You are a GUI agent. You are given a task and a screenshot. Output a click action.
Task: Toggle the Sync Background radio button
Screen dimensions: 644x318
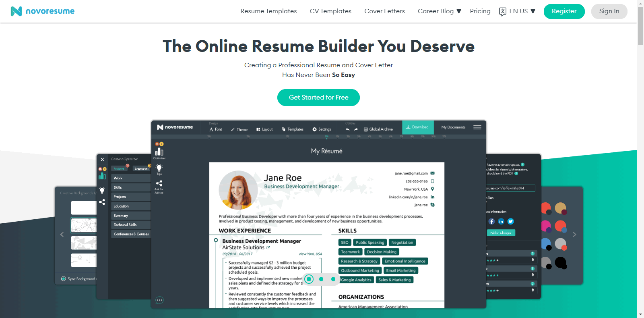pos(64,279)
